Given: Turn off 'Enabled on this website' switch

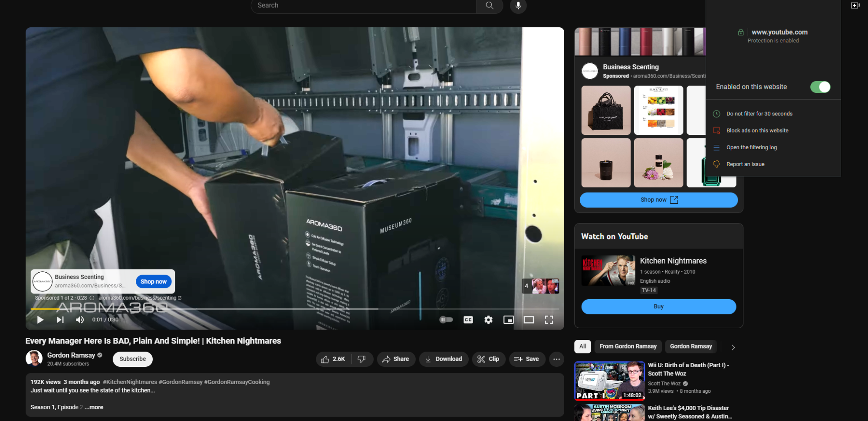Looking at the screenshot, I should pyautogui.click(x=820, y=87).
